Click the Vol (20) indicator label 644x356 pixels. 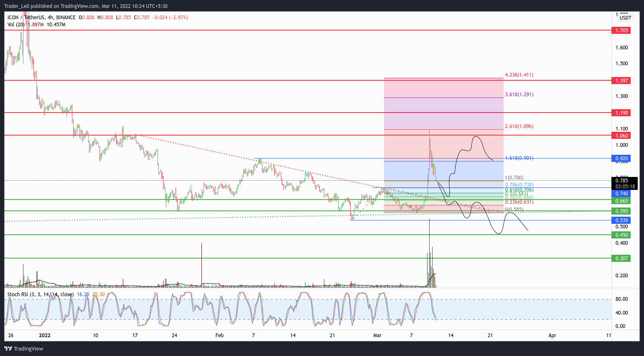pyautogui.click(x=16, y=25)
